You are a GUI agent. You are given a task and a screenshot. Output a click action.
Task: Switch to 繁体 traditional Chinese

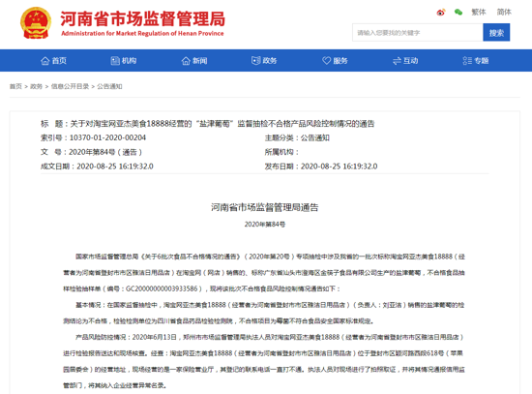point(479,13)
